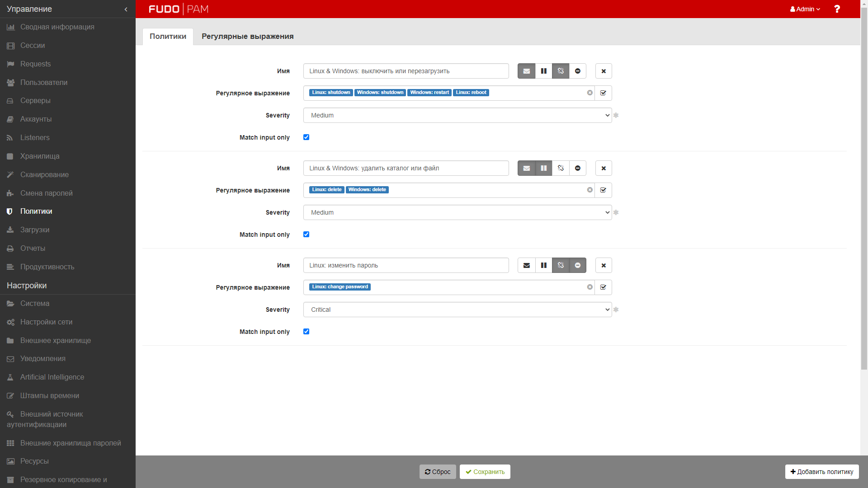Click the Сохранить button
The height and width of the screenshot is (488, 868).
pos(485,472)
